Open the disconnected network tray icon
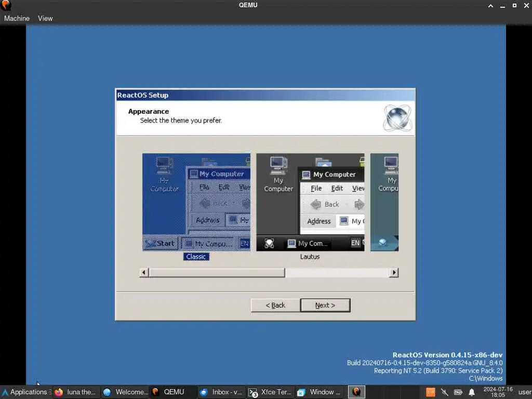The height and width of the screenshot is (399, 532). coord(445,392)
